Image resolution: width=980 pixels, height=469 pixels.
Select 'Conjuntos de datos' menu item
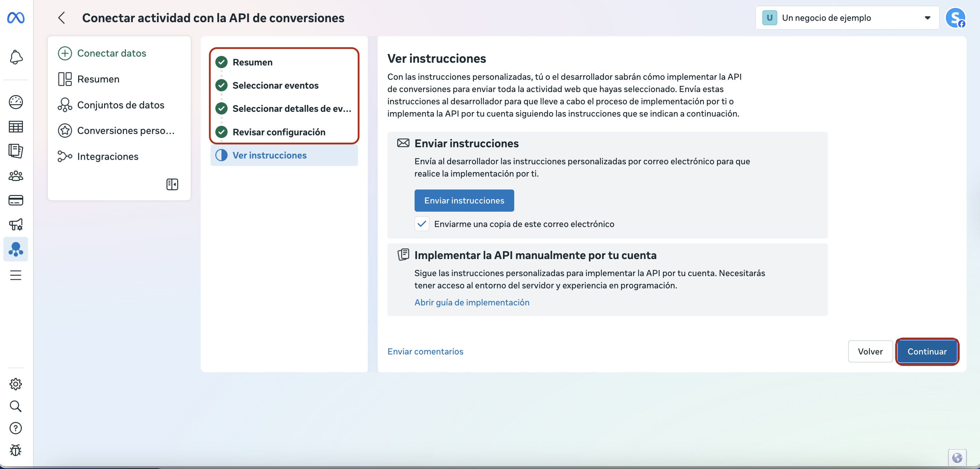point(120,105)
